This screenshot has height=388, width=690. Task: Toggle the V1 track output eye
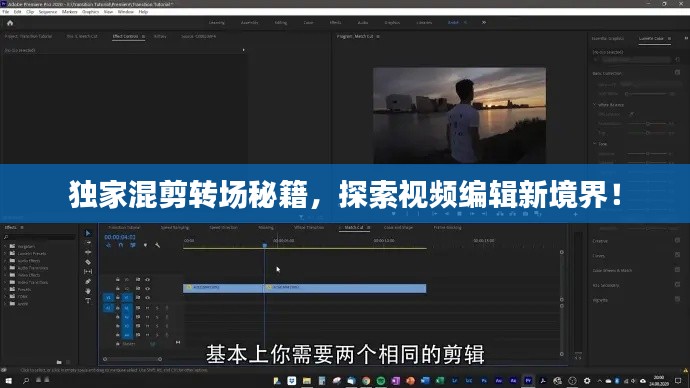(x=147, y=298)
